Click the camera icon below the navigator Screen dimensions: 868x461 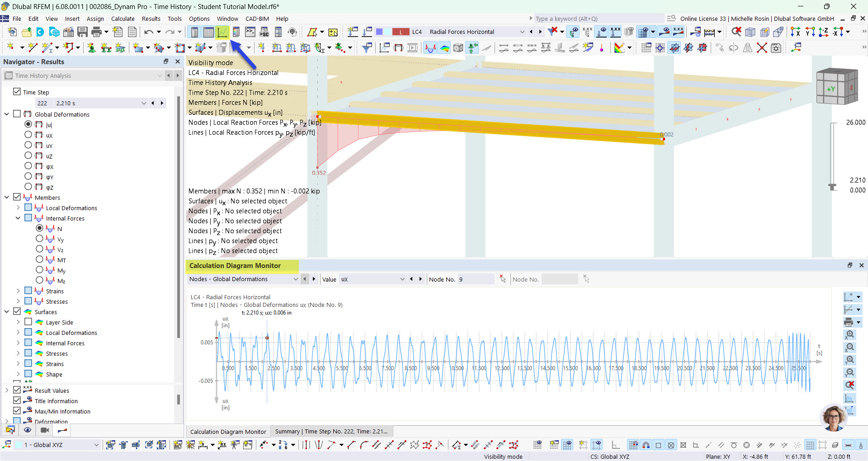[44, 430]
